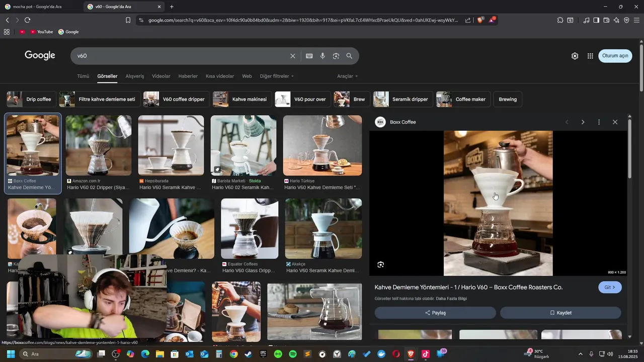The image size is (644, 362).
Task: Open Brave Shields lion icon
Action: (x=480, y=20)
